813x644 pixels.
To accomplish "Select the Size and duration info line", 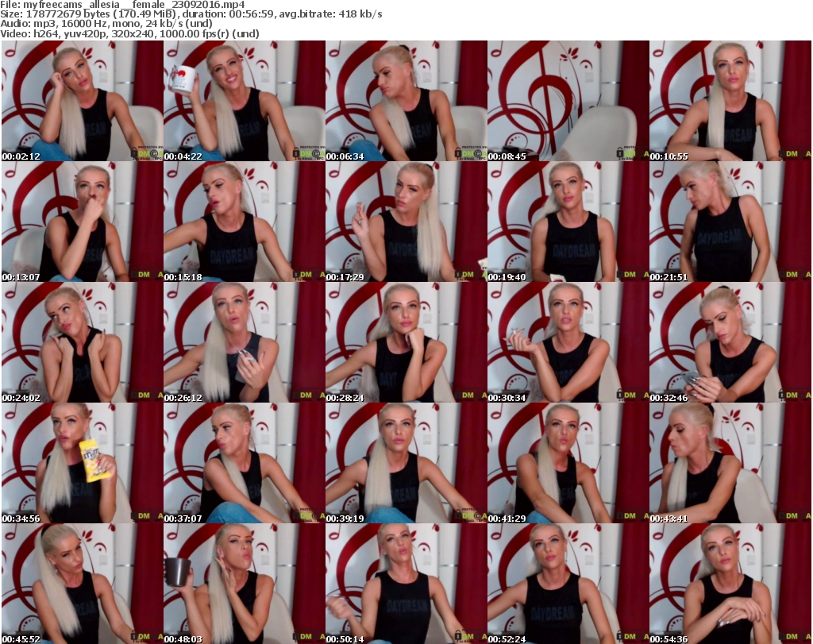I will (x=191, y=14).
